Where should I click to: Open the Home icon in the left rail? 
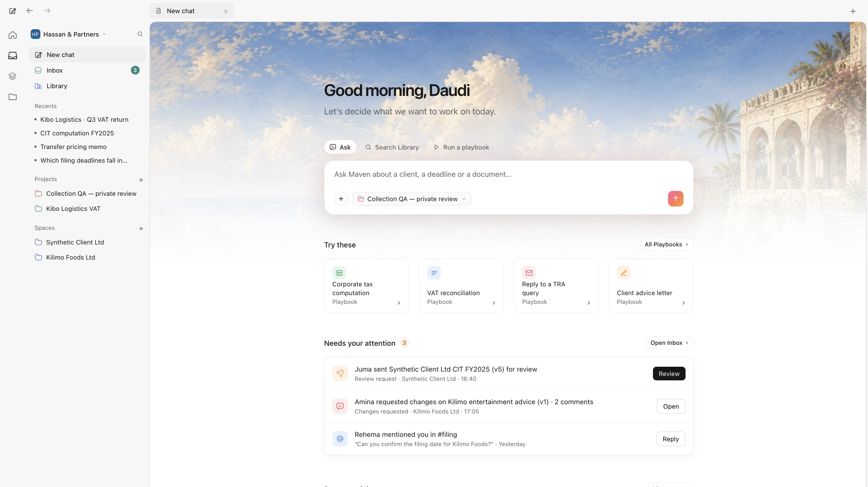click(x=13, y=35)
